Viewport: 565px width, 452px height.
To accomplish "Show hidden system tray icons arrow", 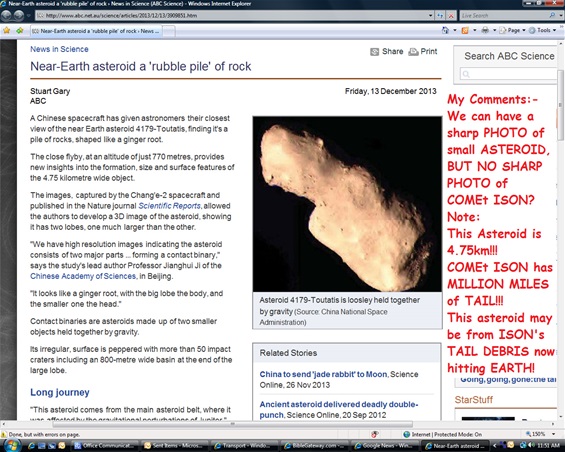I will pyautogui.click(x=495, y=446).
